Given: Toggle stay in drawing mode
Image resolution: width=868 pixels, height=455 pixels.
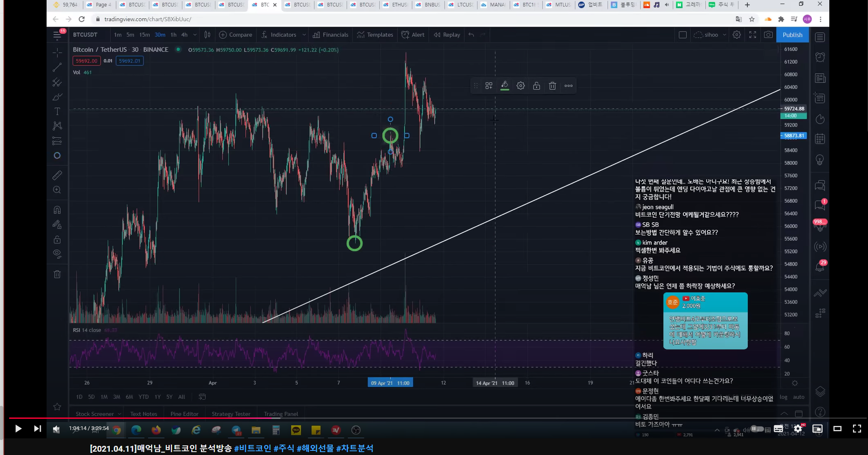Looking at the screenshot, I should 57,225.
